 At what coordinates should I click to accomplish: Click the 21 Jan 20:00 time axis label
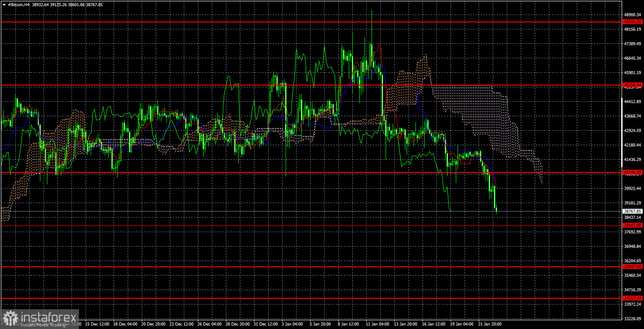pos(490,324)
